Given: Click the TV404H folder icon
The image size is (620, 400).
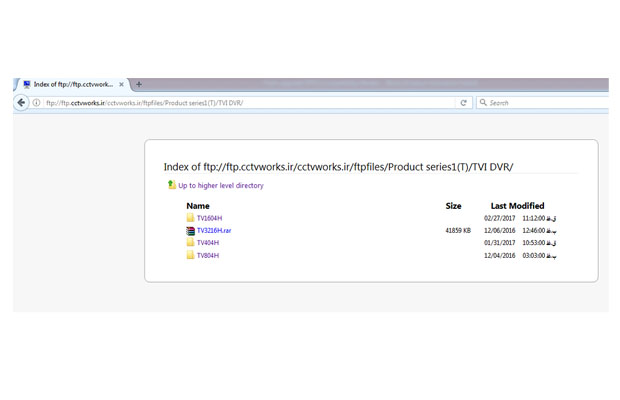Looking at the screenshot, I should tap(191, 242).
